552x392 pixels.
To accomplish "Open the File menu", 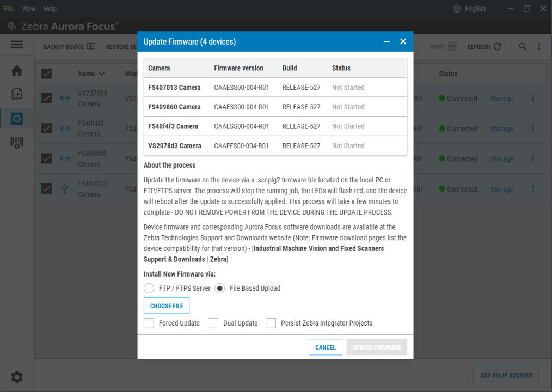I will pos(9,9).
